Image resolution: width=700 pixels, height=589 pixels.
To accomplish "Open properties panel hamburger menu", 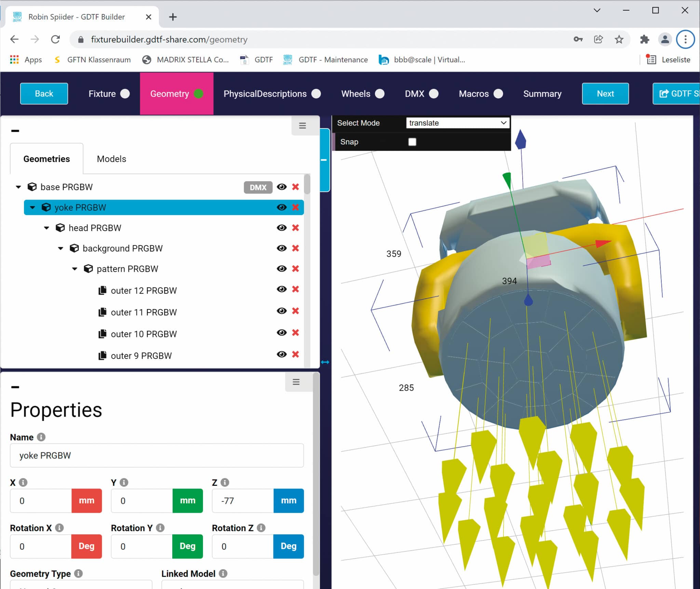I will pyautogui.click(x=296, y=382).
